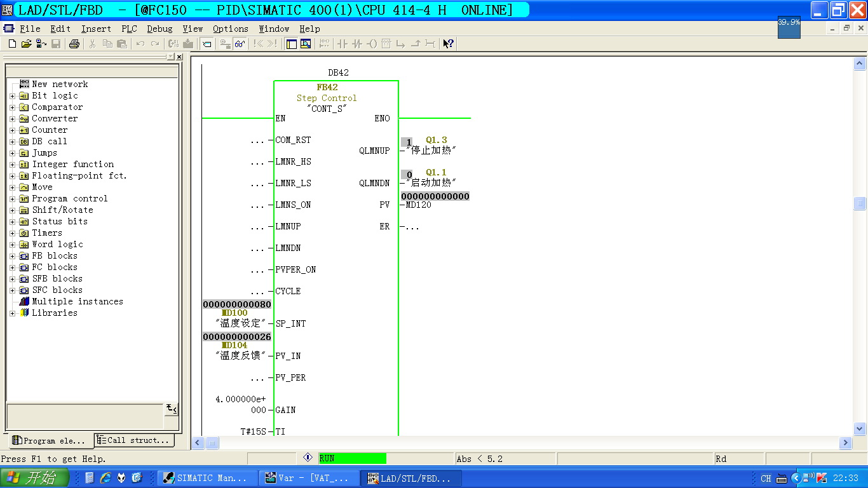Click the Paste toolbar icon
868x488 pixels.
pyautogui.click(x=121, y=44)
